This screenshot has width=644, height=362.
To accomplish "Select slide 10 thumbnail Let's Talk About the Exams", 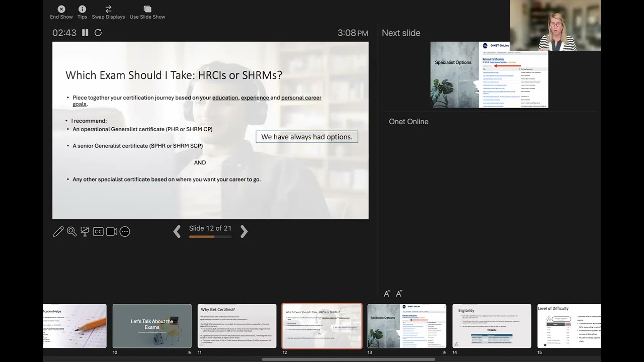I will pos(152,326).
